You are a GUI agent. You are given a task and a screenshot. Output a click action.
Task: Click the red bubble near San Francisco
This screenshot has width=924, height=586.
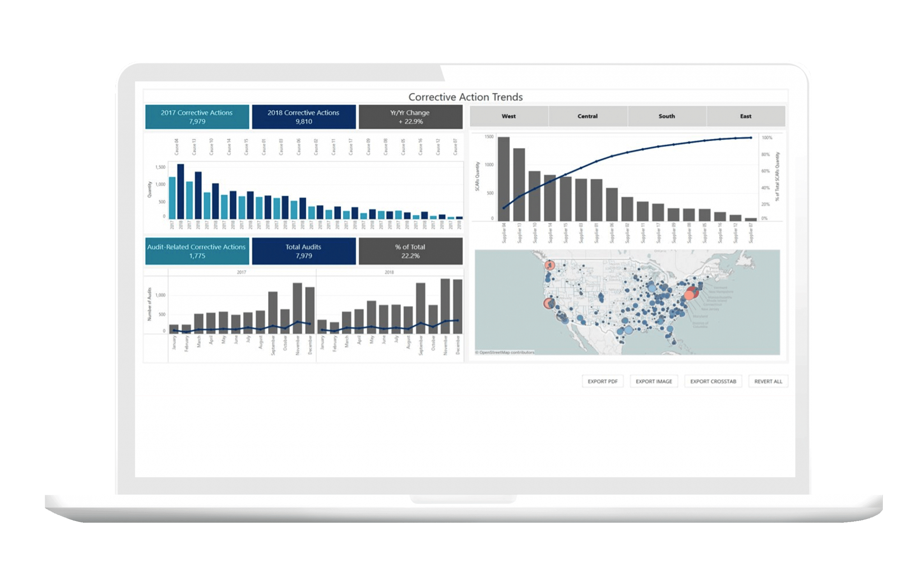(549, 304)
